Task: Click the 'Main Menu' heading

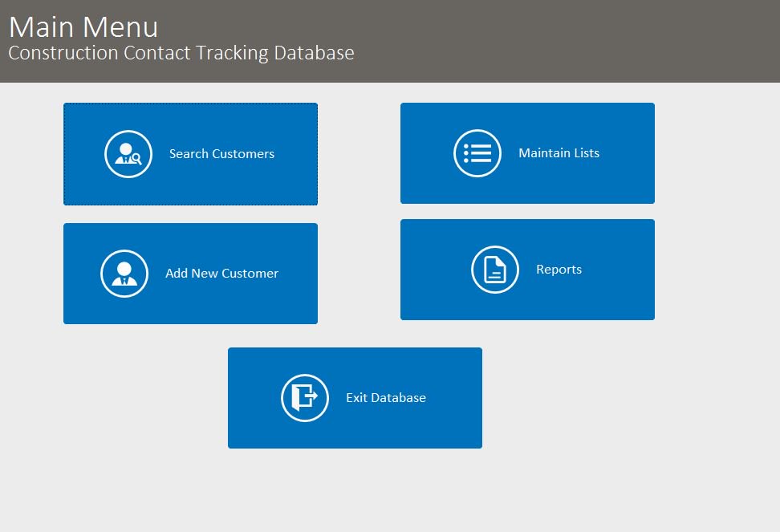Action: [83, 26]
